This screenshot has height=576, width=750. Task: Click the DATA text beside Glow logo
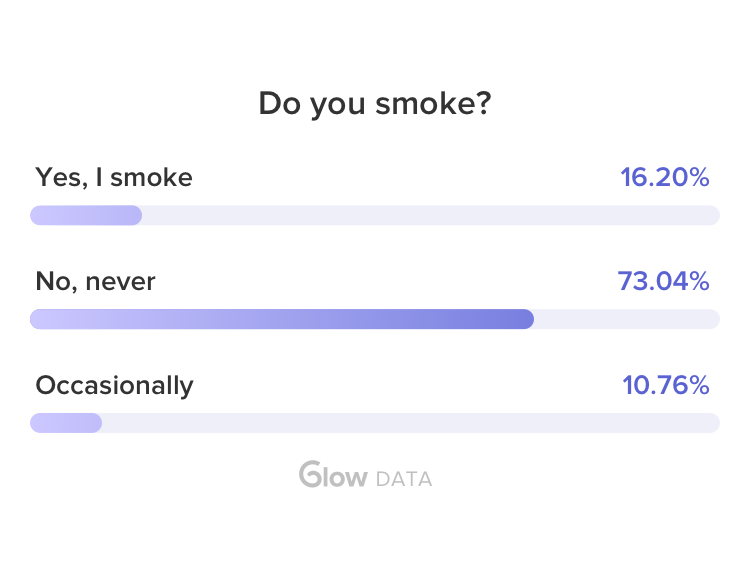coord(404,479)
